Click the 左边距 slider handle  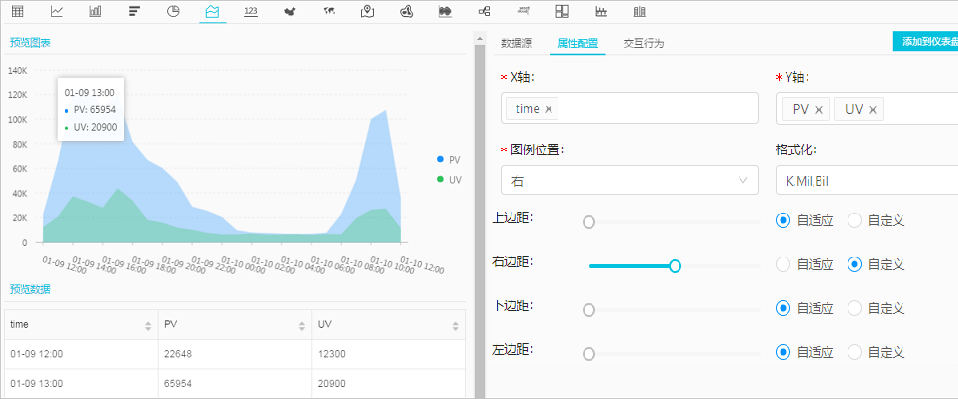point(588,354)
